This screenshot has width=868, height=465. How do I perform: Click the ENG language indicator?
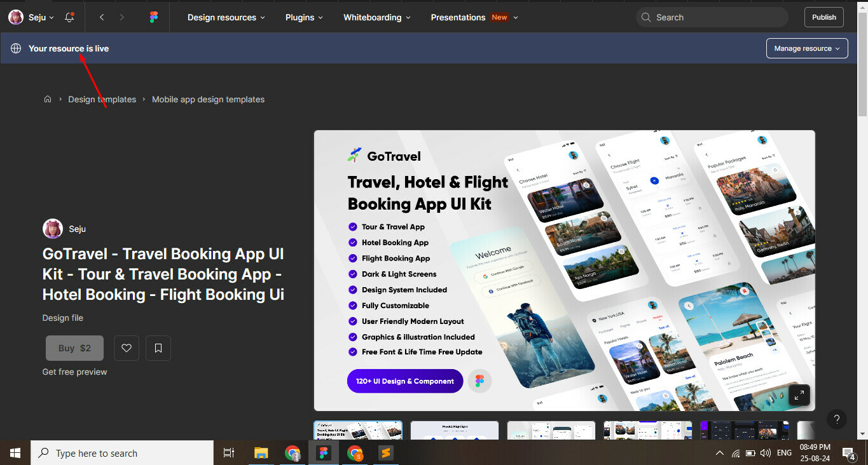click(x=784, y=453)
